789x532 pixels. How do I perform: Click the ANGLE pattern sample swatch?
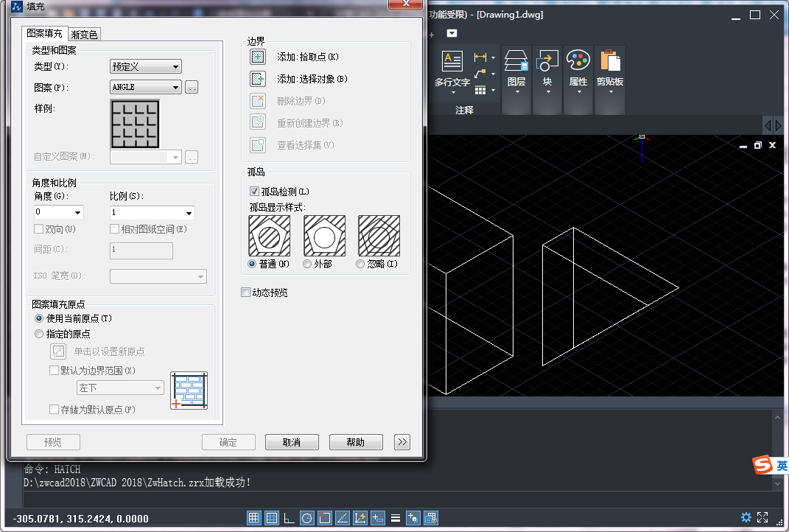(136, 124)
